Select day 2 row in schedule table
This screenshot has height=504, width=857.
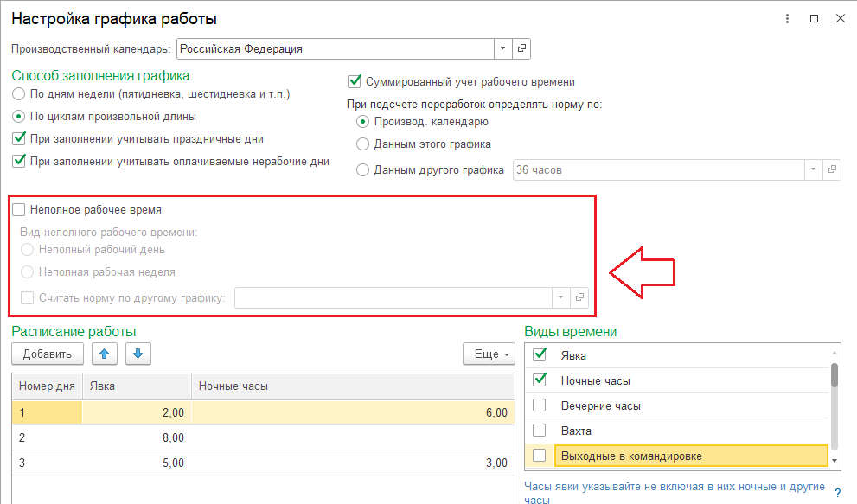pos(263,437)
